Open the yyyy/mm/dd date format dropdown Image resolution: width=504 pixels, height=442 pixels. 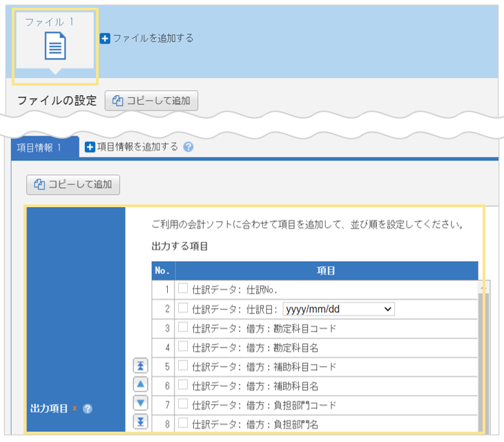click(x=338, y=309)
